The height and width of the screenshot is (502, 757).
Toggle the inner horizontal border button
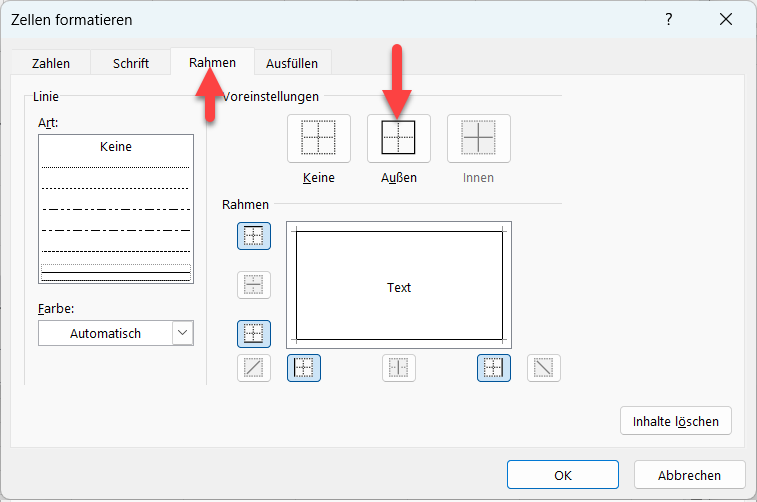pos(254,285)
